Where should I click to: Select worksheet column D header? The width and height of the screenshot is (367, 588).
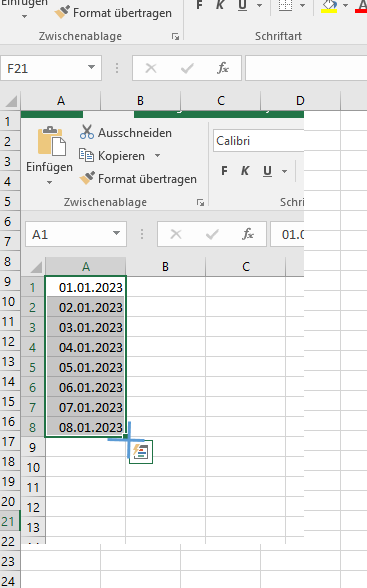[300, 101]
